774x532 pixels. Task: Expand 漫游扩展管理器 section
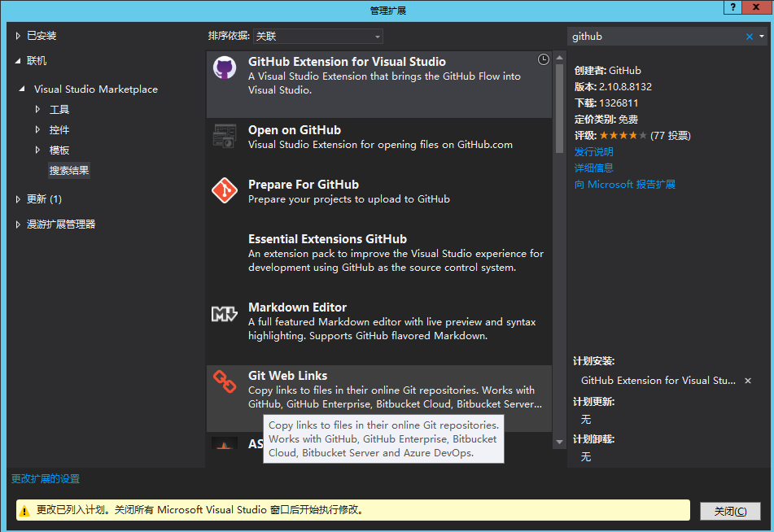coord(18,224)
